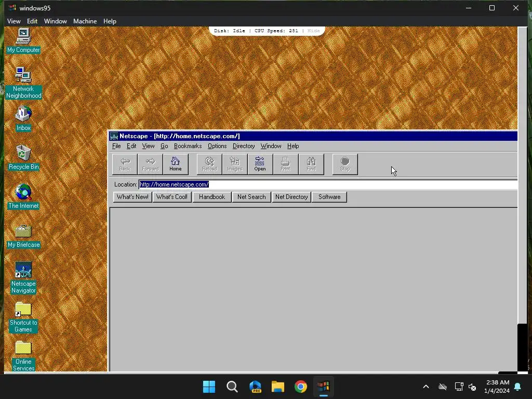Open the windows95 emulator Edit menu
532x399 pixels.
(32, 21)
